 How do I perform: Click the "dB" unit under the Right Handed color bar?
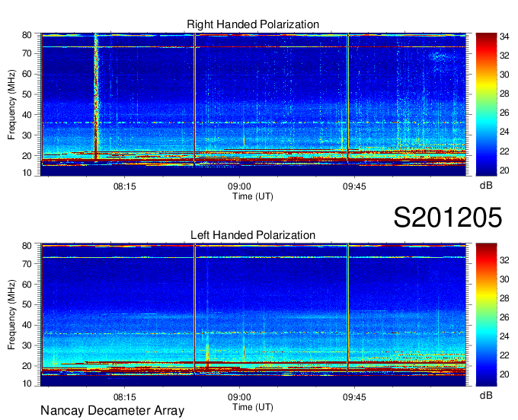pyautogui.click(x=486, y=186)
